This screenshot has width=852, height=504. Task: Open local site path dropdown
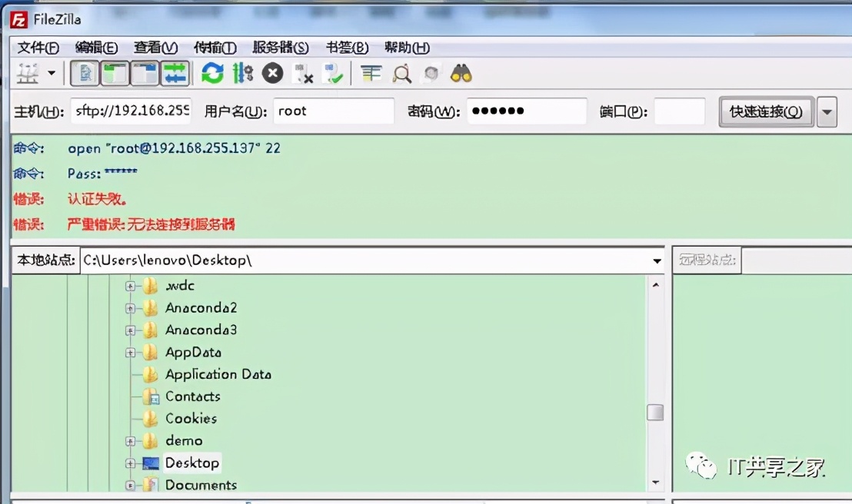click(657, 260)
